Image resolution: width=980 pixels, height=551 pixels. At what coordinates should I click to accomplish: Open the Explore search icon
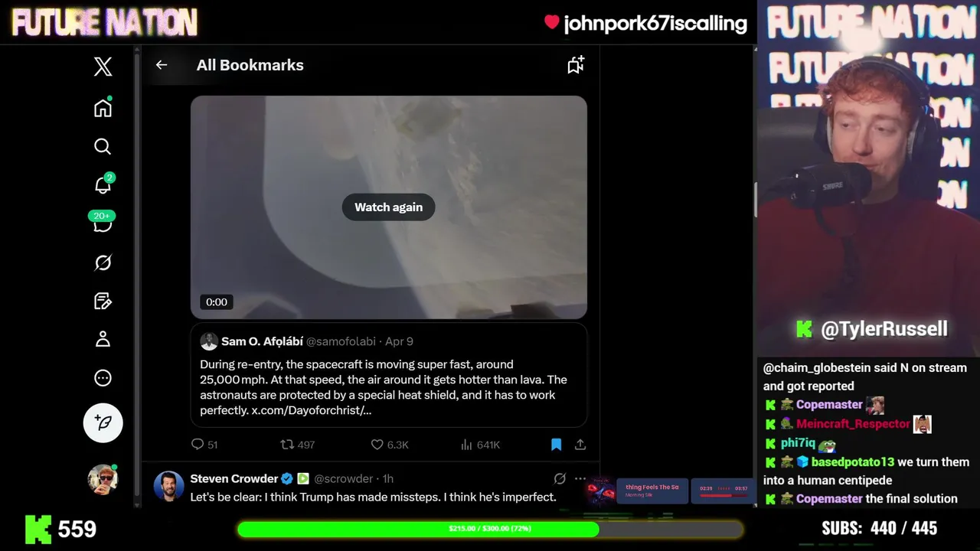coord(103,146)
